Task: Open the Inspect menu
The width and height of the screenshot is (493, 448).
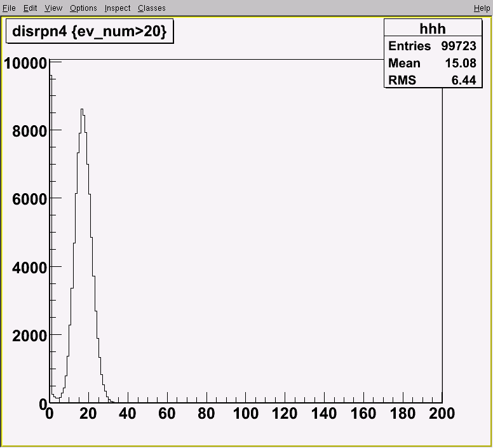Action: pyautogui.click(x=118, y=8)
